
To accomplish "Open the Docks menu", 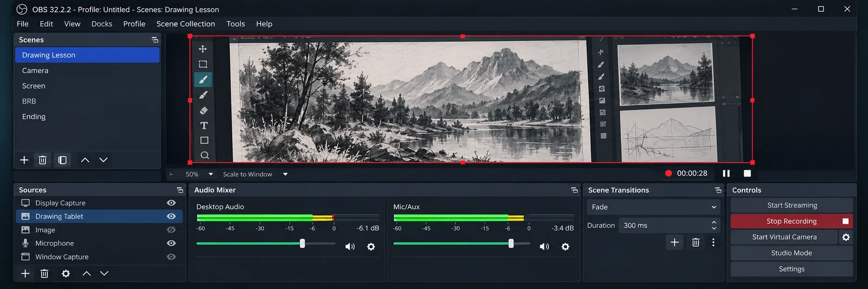I will pyautogui.click(x=102, y=24).
